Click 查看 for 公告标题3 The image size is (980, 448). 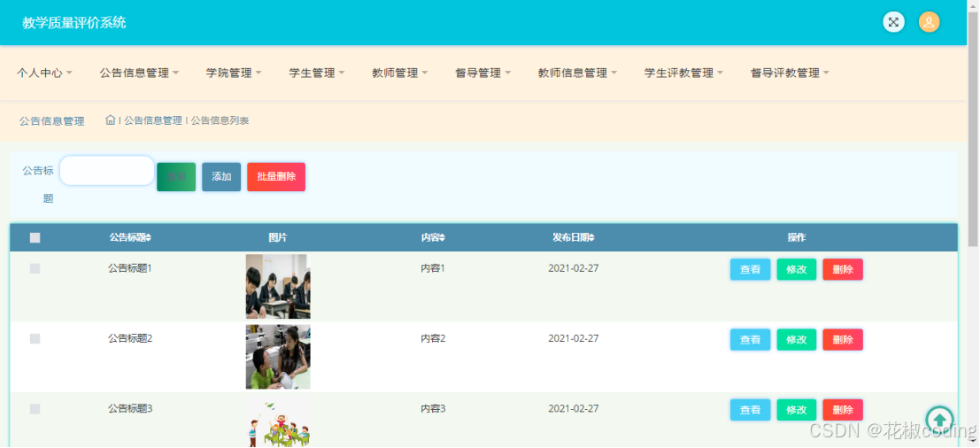point(750,410)
